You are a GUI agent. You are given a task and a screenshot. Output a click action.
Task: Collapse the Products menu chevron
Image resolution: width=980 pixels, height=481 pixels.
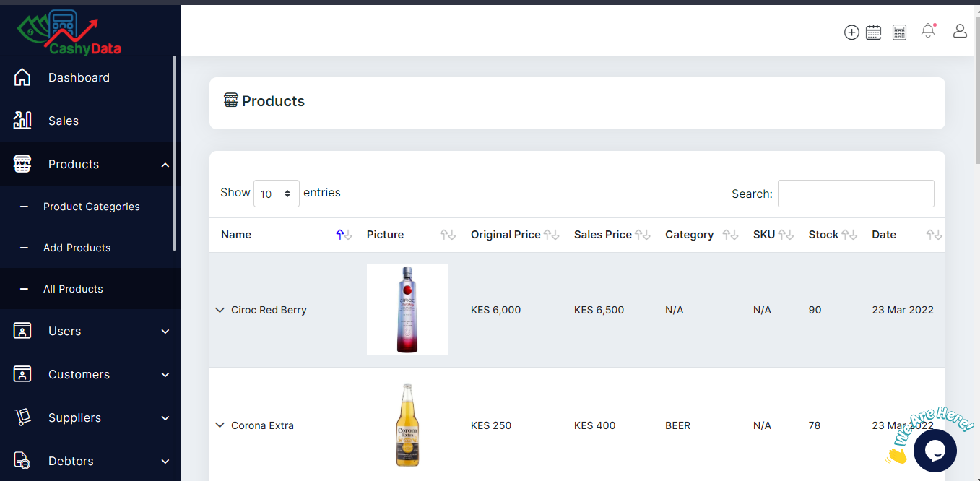pos(165,165)
